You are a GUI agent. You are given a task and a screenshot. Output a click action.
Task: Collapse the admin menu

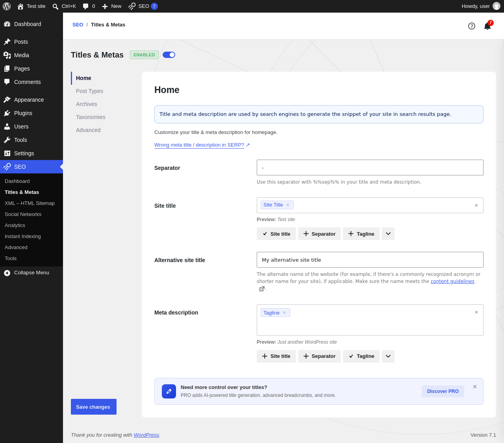point(31,273)
